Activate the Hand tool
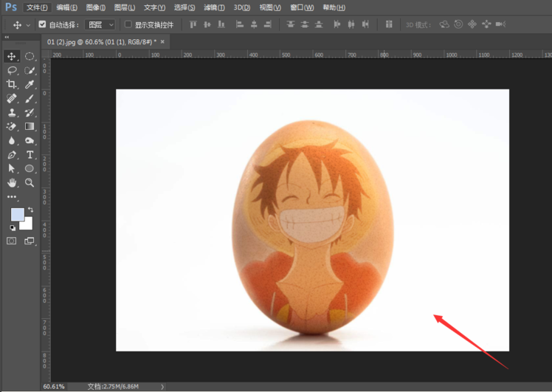This screenshot has height=392, width=552. (12, 182)
